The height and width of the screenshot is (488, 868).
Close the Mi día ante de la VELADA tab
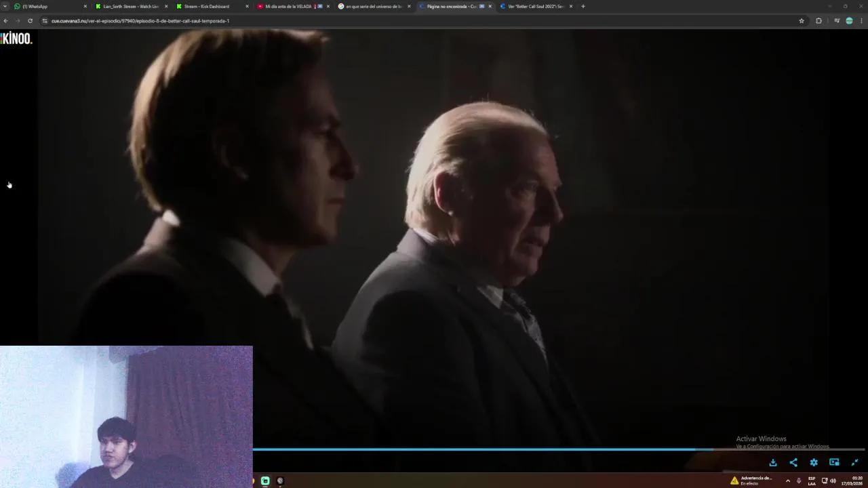pos(328,6)
